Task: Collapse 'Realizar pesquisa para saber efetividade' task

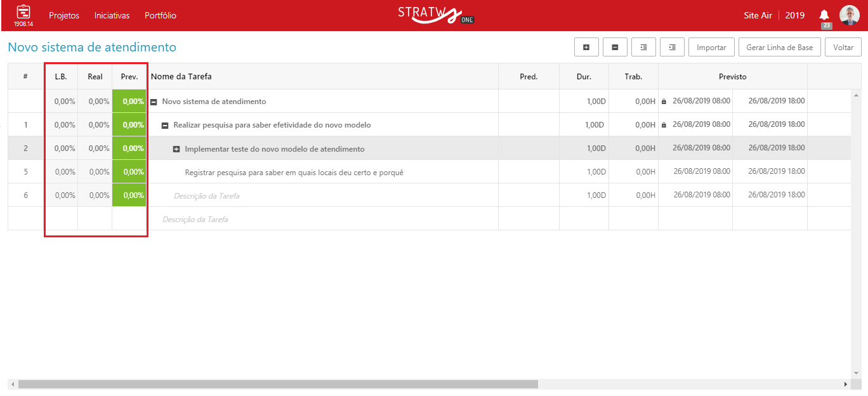Action: 165,126
